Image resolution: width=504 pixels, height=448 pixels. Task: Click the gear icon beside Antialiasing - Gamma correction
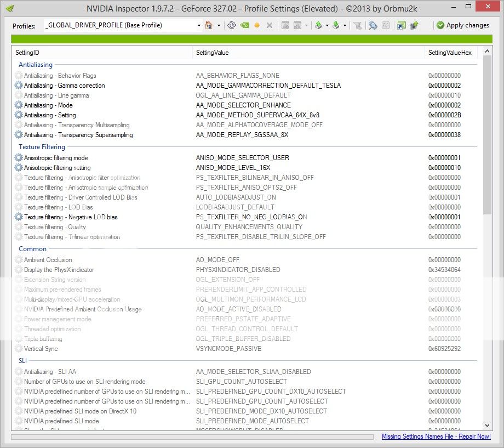pyautogui.click(x=19, y=86)
